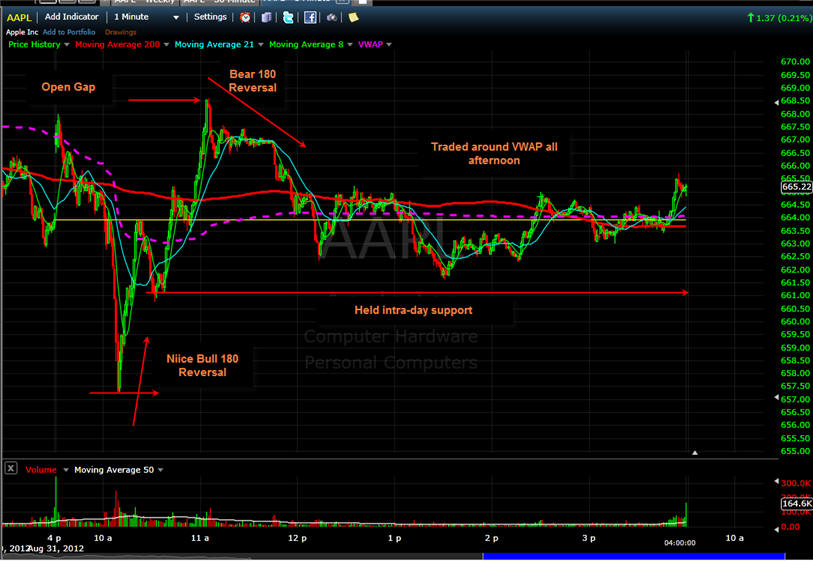Click the 11 a label on time axis
The image size is (813, 561).
[x=200, y=538]
